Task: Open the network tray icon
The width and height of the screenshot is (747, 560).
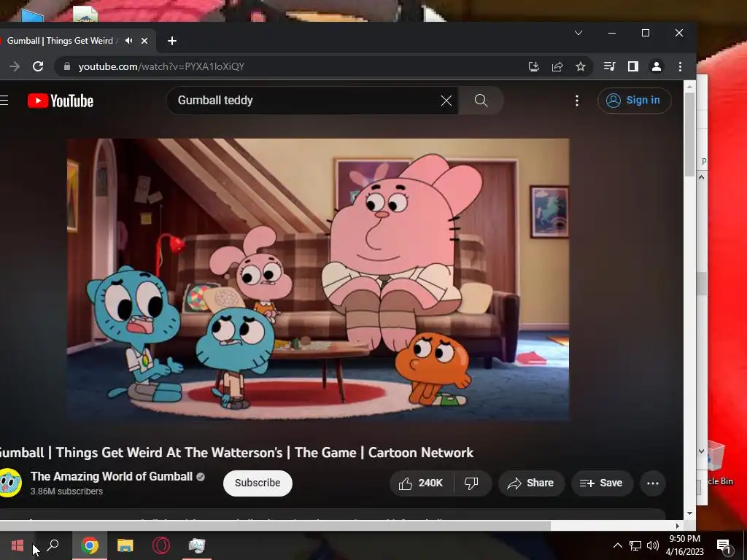Action: (x=635, y=545)
